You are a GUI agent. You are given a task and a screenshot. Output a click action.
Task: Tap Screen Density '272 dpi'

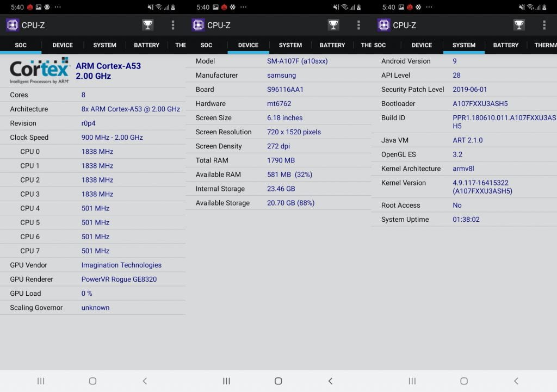pyautogui.click(x=278, y=146)
